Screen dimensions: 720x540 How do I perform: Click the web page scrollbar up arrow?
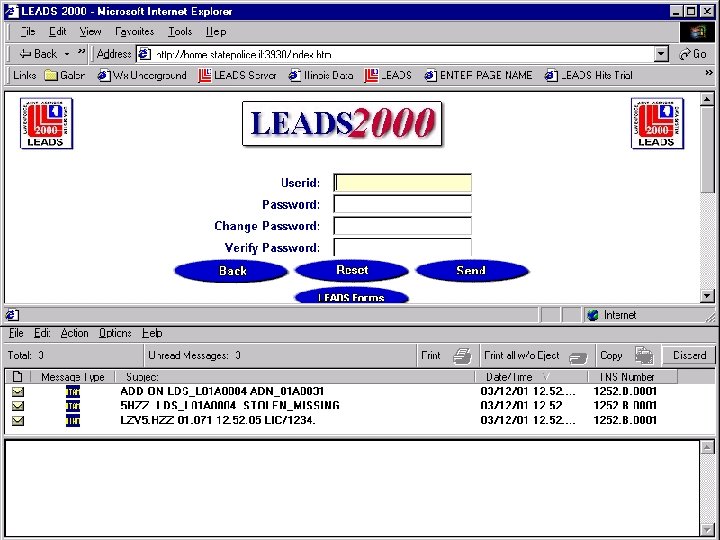[x=707, y=99]
